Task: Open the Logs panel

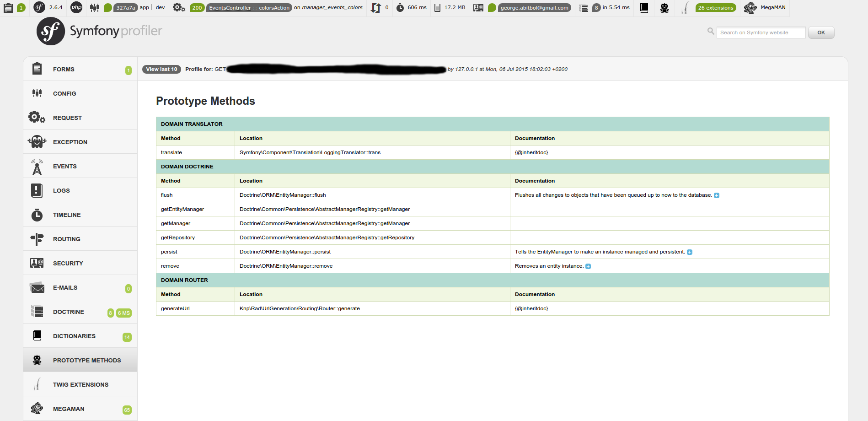Action: click(80, 190)
